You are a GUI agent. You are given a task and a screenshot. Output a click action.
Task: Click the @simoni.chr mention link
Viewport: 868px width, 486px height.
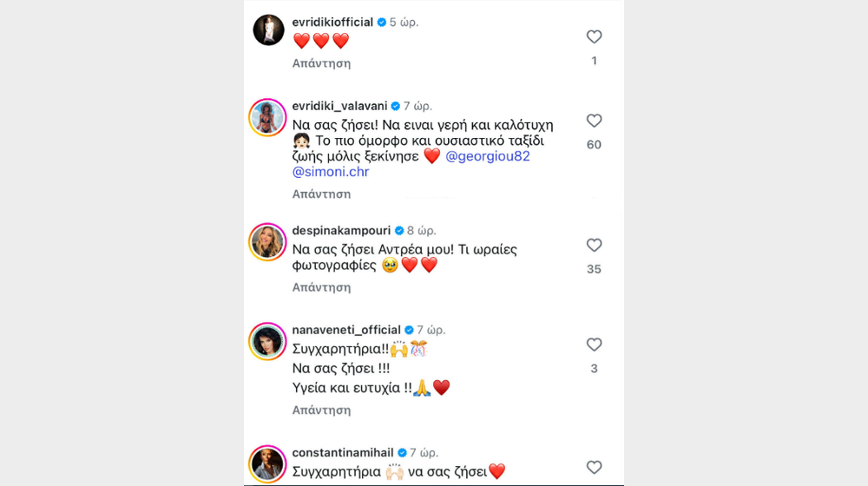coord(331,172)
